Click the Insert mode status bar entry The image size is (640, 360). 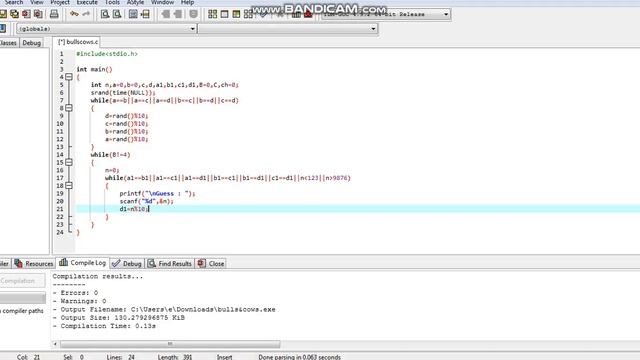(224, 357)
